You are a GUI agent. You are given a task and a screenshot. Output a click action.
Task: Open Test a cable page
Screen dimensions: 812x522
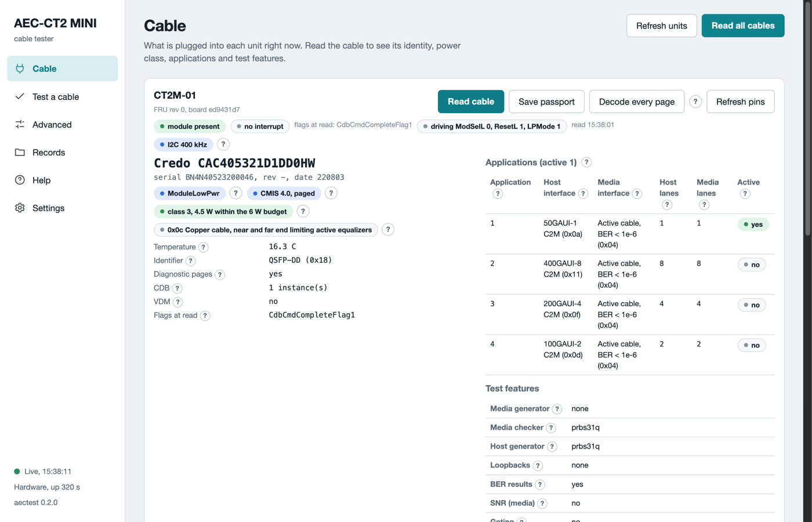click(x=63, y=97)
